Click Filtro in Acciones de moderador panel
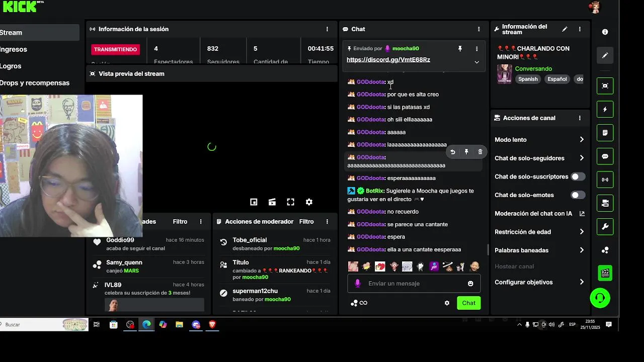Viewport: 644px width, 362px height. [x=306, y=222]
